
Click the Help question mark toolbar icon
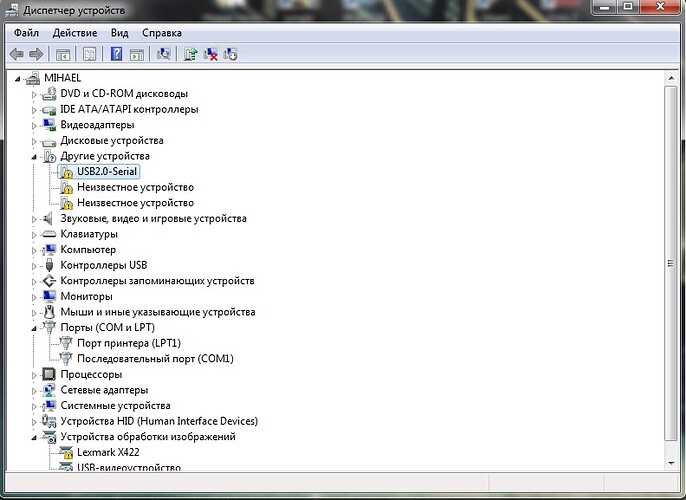tap(116, 54)
